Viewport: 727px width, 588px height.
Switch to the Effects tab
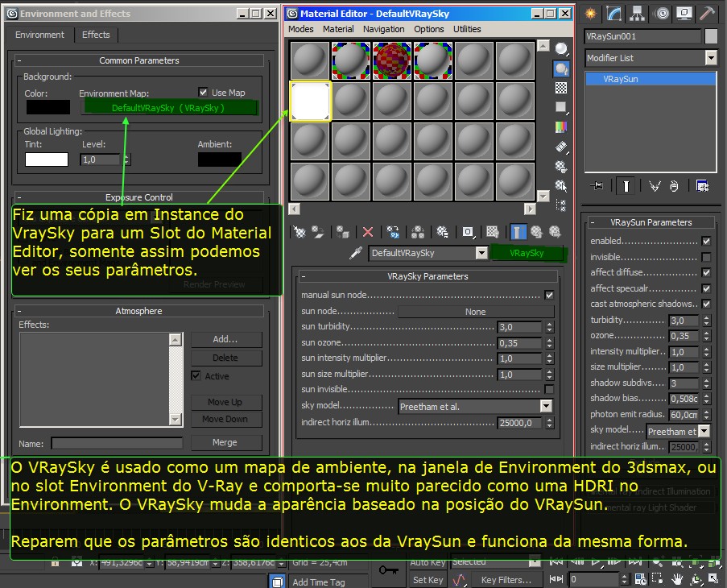(96, 35)
